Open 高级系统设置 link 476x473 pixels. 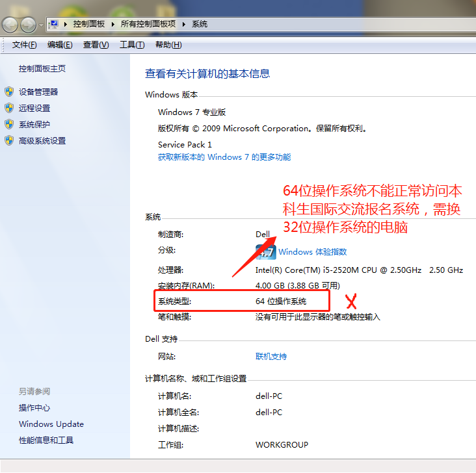(x=42, y=141)
